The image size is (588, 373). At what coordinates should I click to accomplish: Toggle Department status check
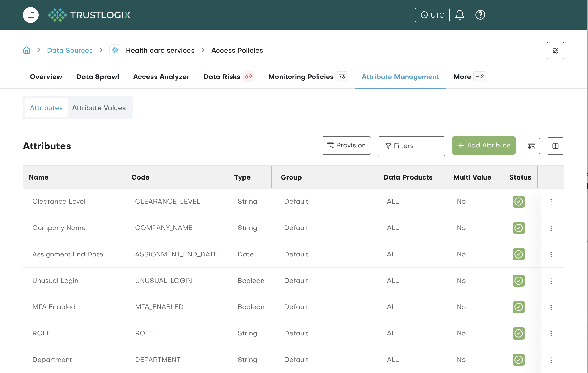click(x=518, y=360)
